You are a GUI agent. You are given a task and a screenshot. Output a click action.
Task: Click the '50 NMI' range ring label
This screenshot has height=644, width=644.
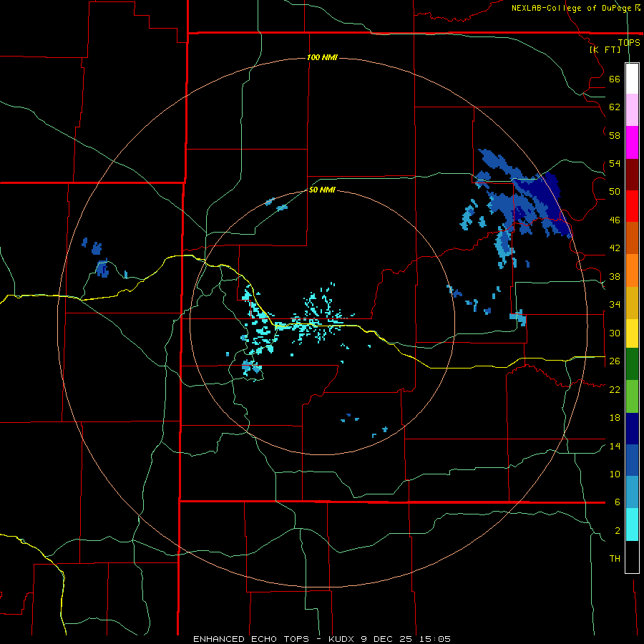pos(322,190)
